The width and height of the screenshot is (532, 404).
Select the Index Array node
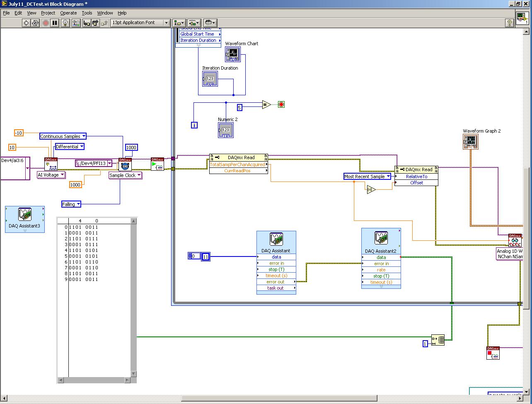click(438, 340)
